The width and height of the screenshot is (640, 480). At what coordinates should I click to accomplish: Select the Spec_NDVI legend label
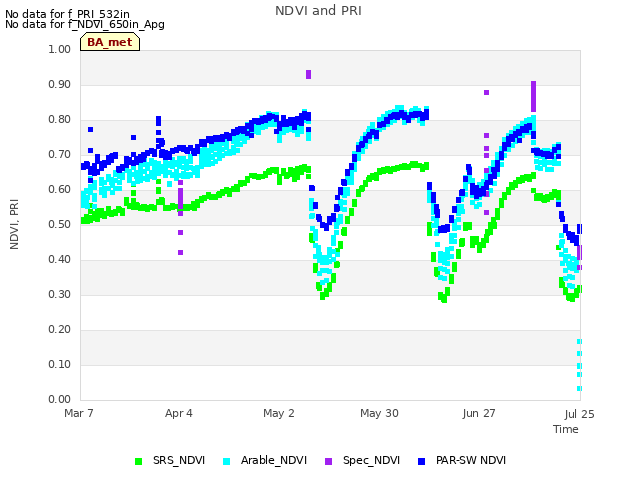(x=371, y=460)
